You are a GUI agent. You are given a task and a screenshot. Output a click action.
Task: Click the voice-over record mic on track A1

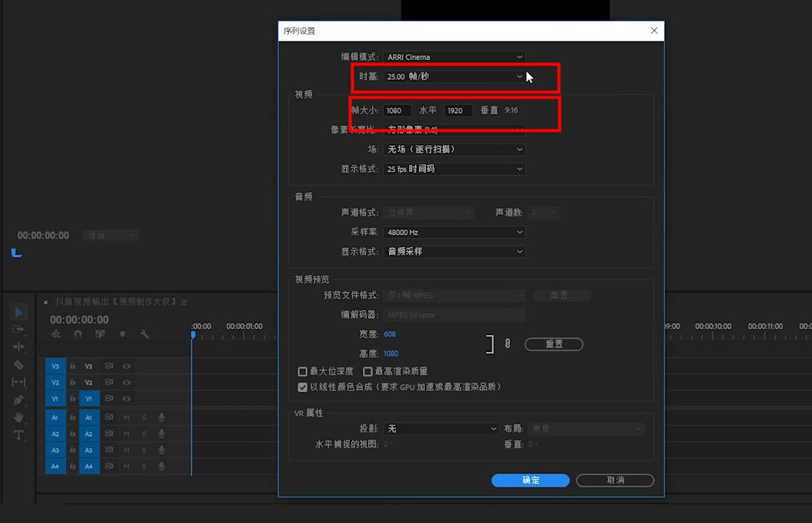[x=161, y=417]
